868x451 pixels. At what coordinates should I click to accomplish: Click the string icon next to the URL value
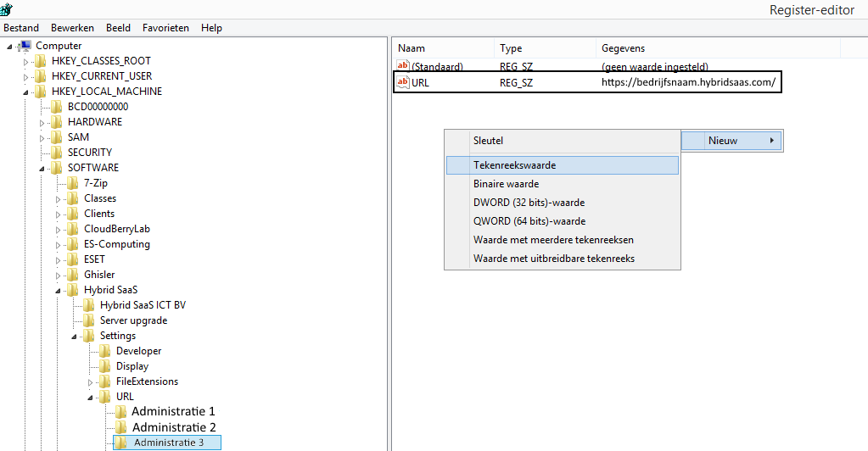(x=403, y=82)
